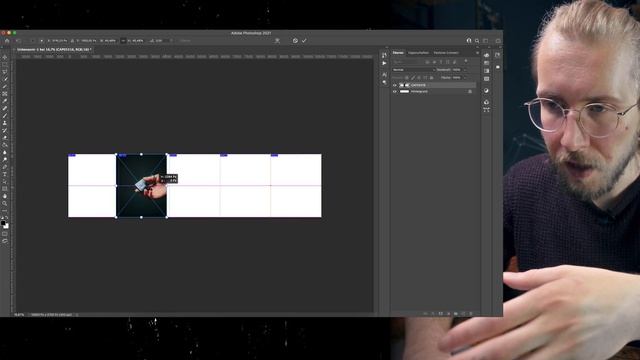Image resolution: width=640 pixels, height=360 pixels.
Task: Click the add layer mask icon
Action: [441, 313]
